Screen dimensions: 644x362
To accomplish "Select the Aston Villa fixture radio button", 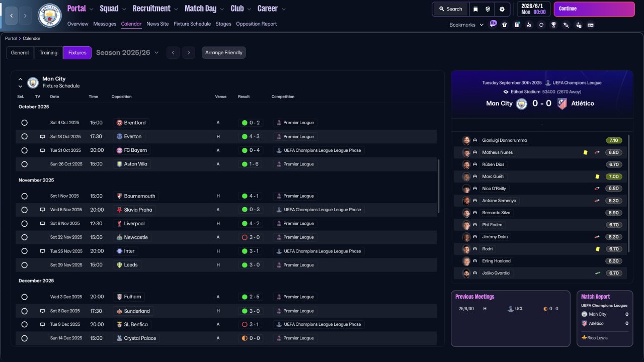I will pos(24,164).
